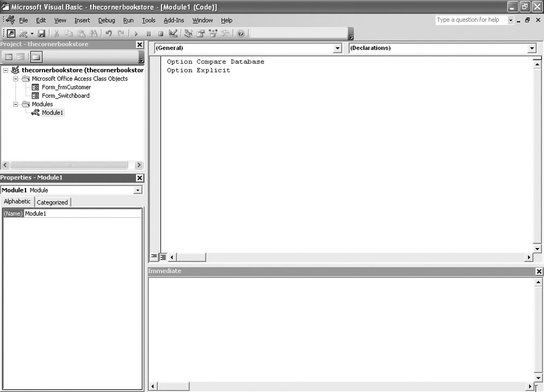Select Form_Switchboard in the project tree
The height and width of the screenshot is (392, 544).
pos(65,96)
